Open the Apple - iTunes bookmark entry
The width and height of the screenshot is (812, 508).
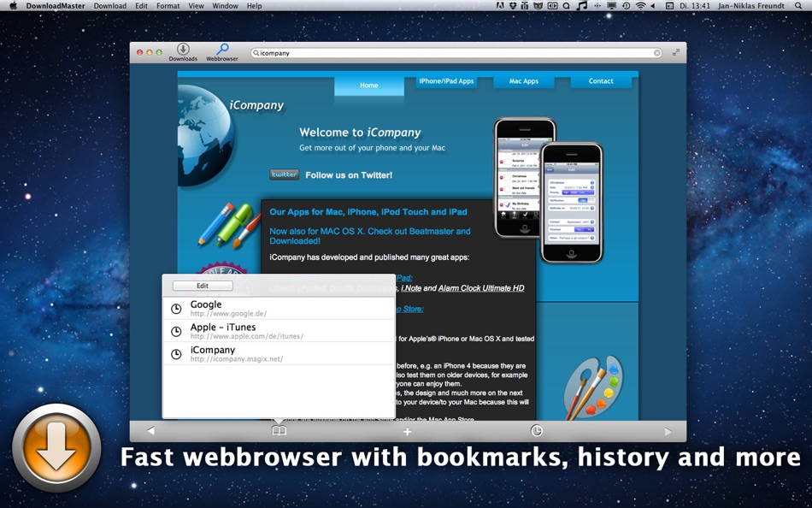coord(279,331)
